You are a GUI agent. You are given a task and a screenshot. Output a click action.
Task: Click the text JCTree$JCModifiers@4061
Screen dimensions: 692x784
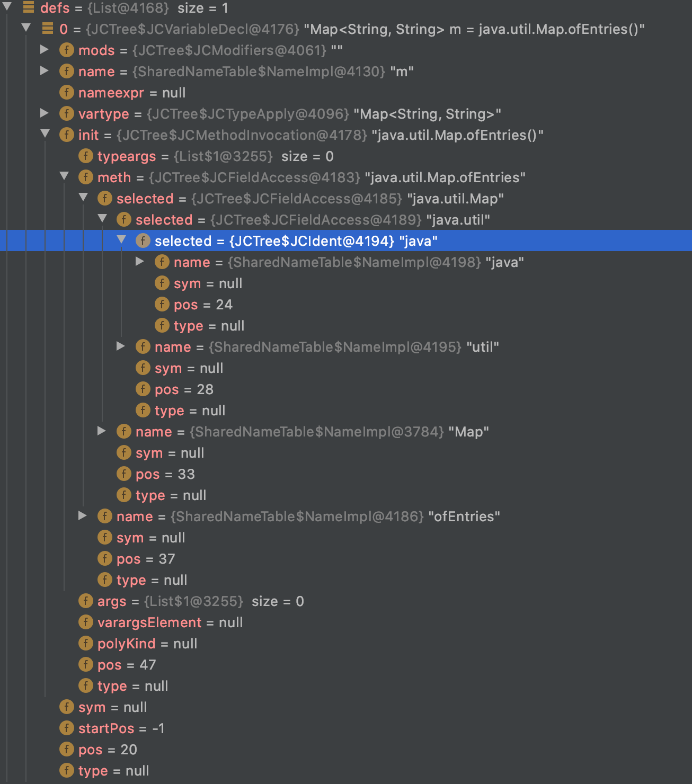[x=229, y=50]
